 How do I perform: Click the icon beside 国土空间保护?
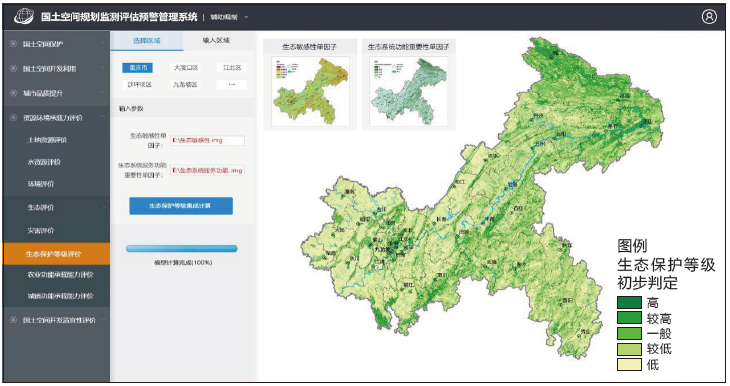(13, 44)
